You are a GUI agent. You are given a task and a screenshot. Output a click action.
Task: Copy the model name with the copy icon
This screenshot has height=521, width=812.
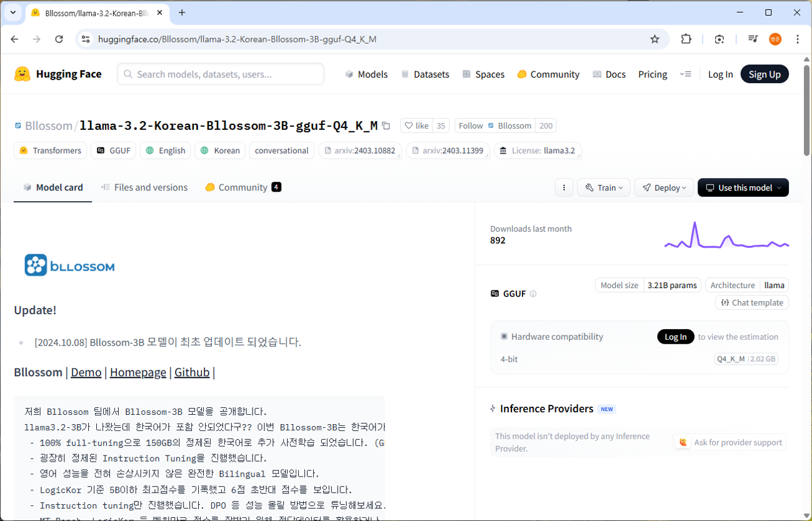(386, 126)
